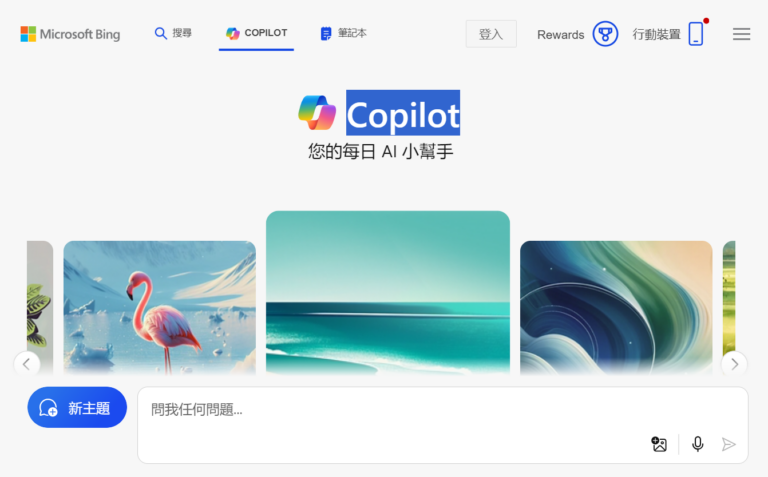Select the teal ocean image card
Viewport: 768px width, 477px height.
388,293
